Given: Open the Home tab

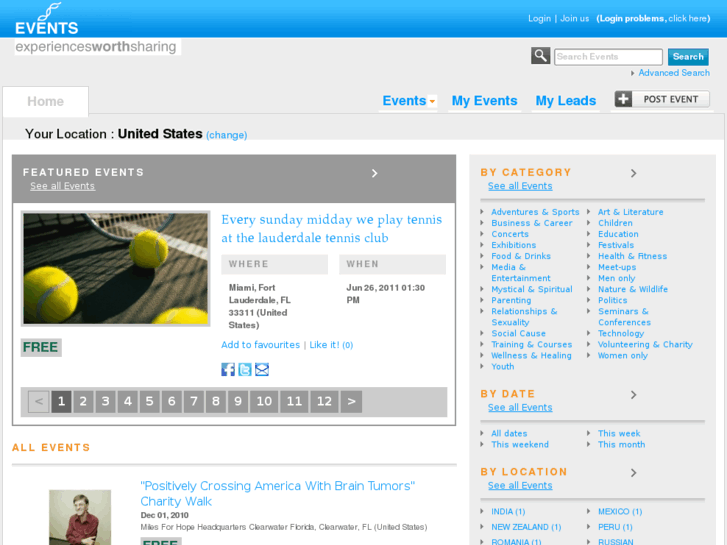Looking at the screenshot, I should (45, 102).
